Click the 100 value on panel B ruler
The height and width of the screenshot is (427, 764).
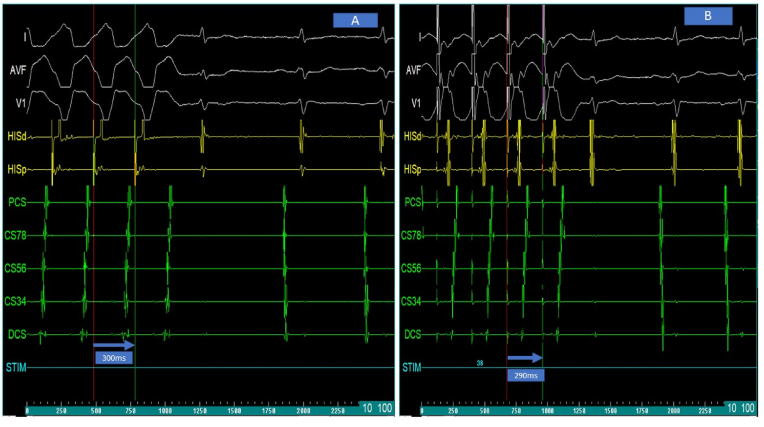[x=748, y=408]
